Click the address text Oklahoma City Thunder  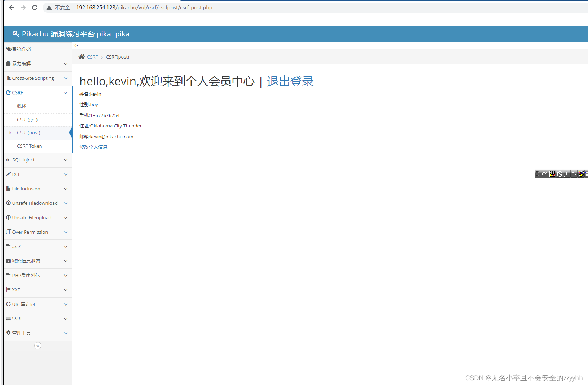click(x=116, y=126)
